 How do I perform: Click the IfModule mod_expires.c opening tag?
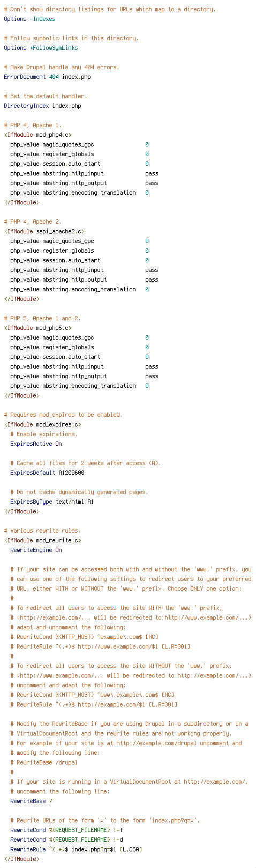pos(42,424)
